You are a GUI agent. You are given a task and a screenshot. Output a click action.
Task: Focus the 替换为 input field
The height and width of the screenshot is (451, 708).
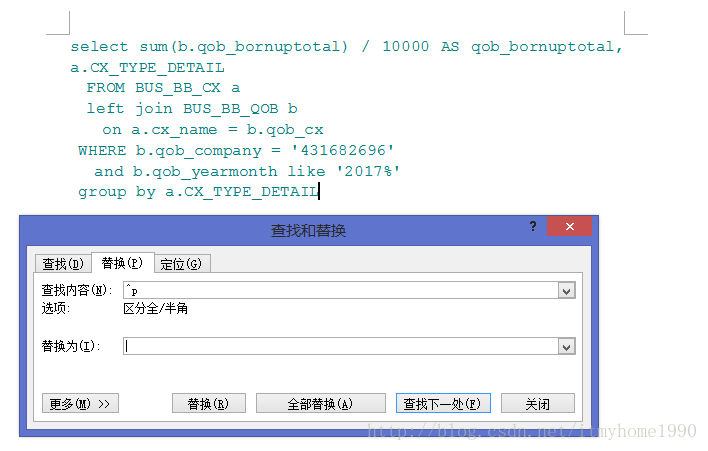341,346
